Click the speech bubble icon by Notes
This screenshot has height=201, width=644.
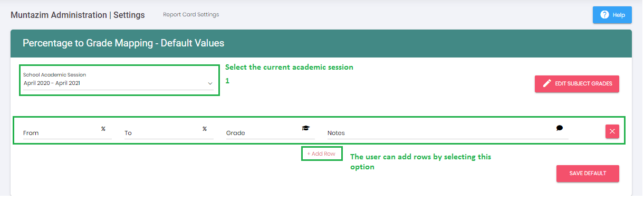click(560, 128)
